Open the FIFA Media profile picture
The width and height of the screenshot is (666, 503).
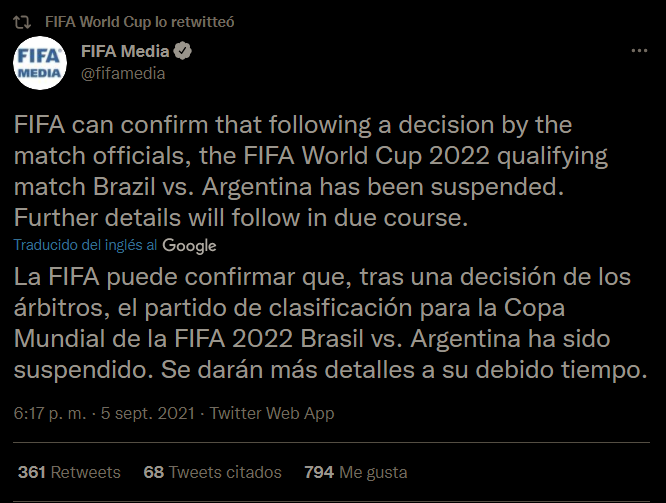pos(40,63)
